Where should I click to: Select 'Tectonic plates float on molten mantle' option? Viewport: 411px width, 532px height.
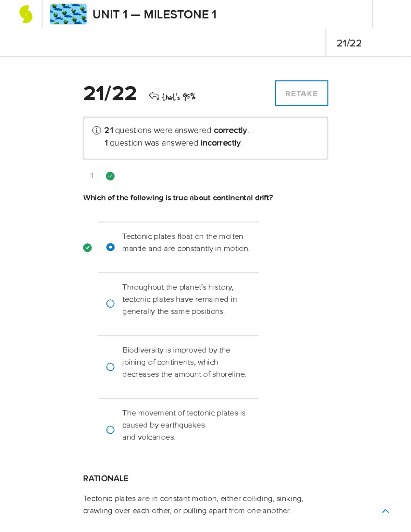(110, 247)
